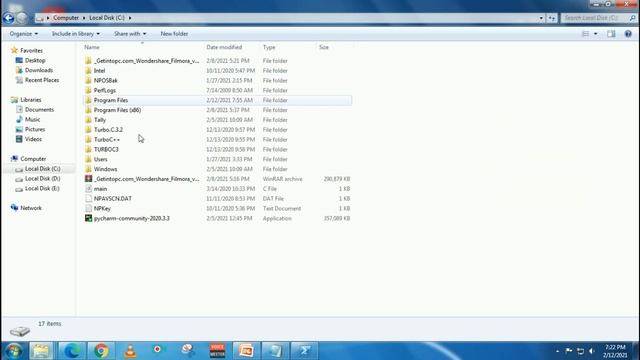This screenshot has width=640, height=360.
Task: Open the address bar history dropdown
Action: tap(541, 18)
